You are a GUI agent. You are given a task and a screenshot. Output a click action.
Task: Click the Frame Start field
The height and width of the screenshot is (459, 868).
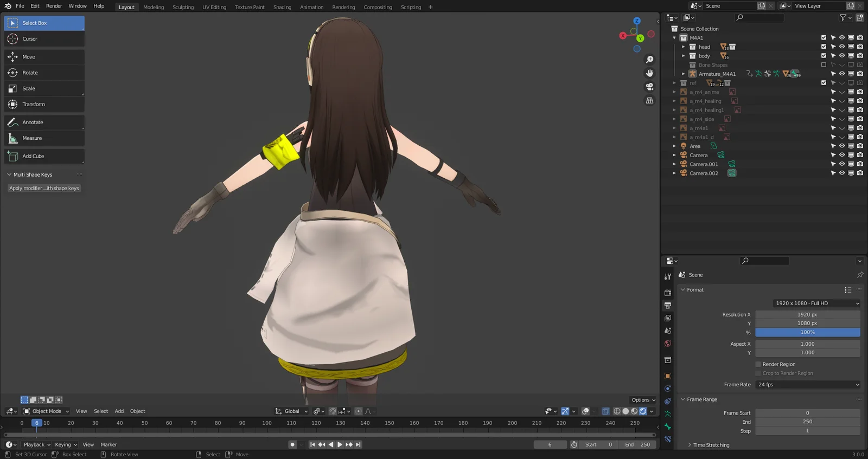click(807, 413)
